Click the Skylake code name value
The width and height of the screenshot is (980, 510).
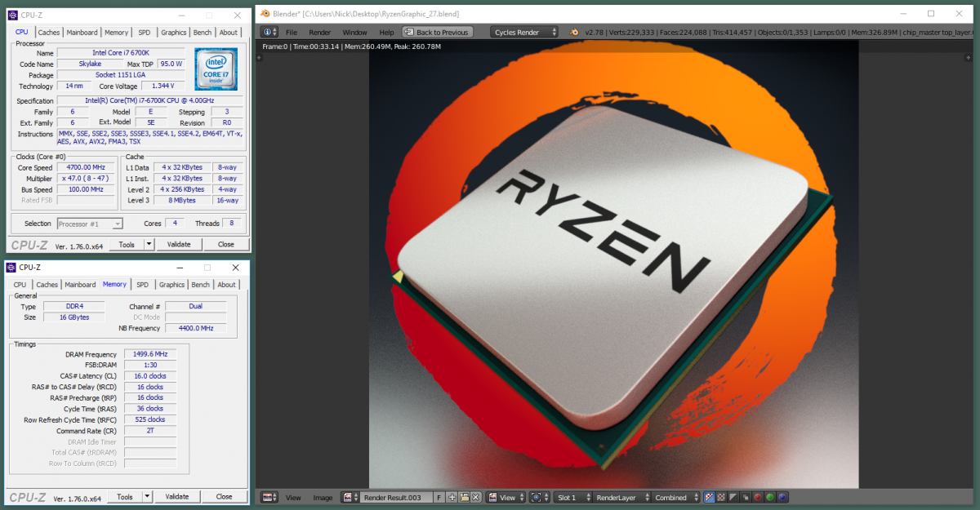(88, 64)
